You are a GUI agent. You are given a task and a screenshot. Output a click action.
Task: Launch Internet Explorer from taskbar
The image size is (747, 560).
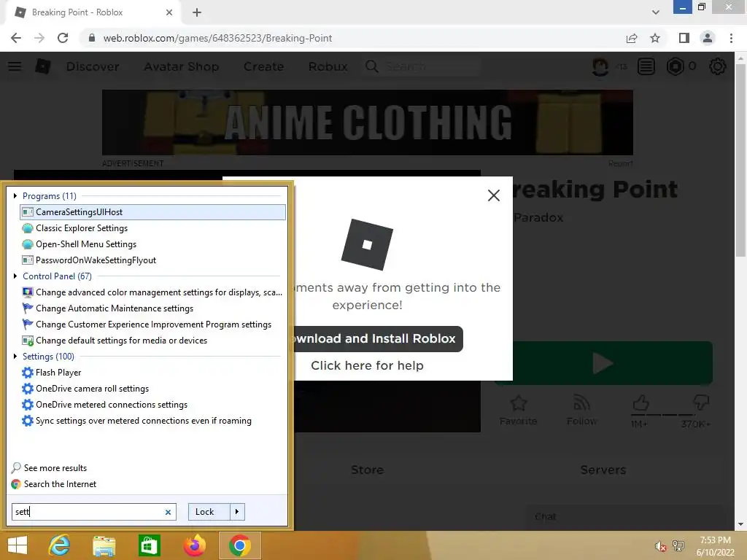click(x=60, y=545)
